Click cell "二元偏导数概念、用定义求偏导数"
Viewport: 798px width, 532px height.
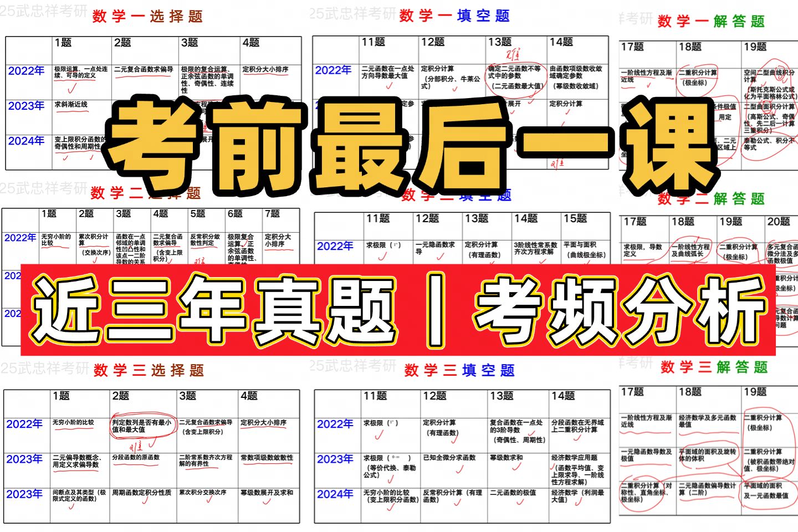pos(77,461)
